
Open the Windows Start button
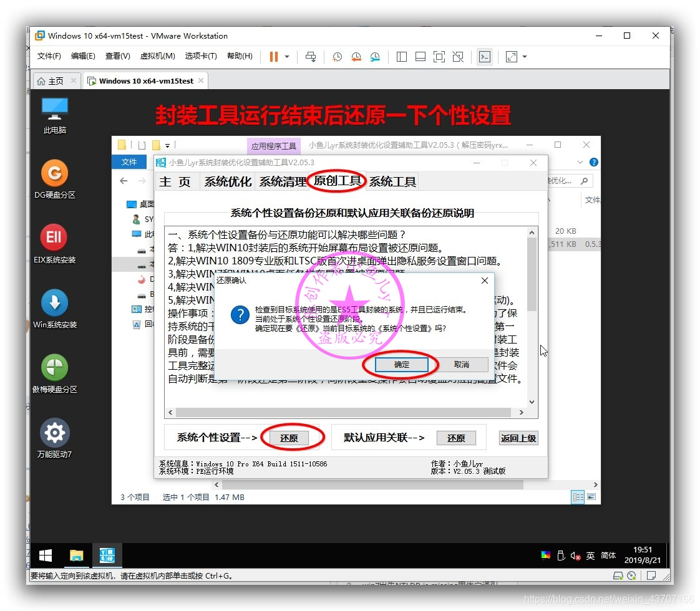(x=46, y=556)
